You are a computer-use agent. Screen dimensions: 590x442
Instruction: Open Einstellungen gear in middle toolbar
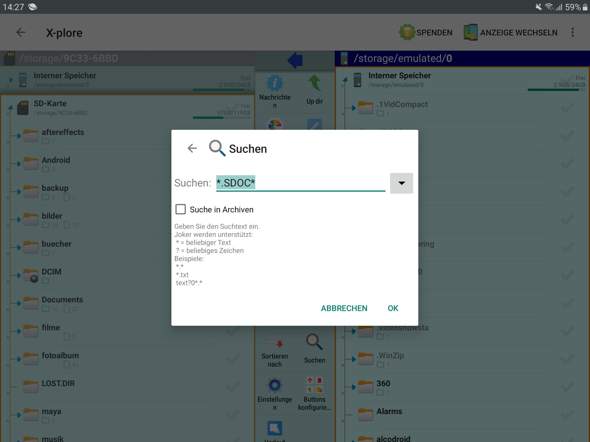click(275, 393)
